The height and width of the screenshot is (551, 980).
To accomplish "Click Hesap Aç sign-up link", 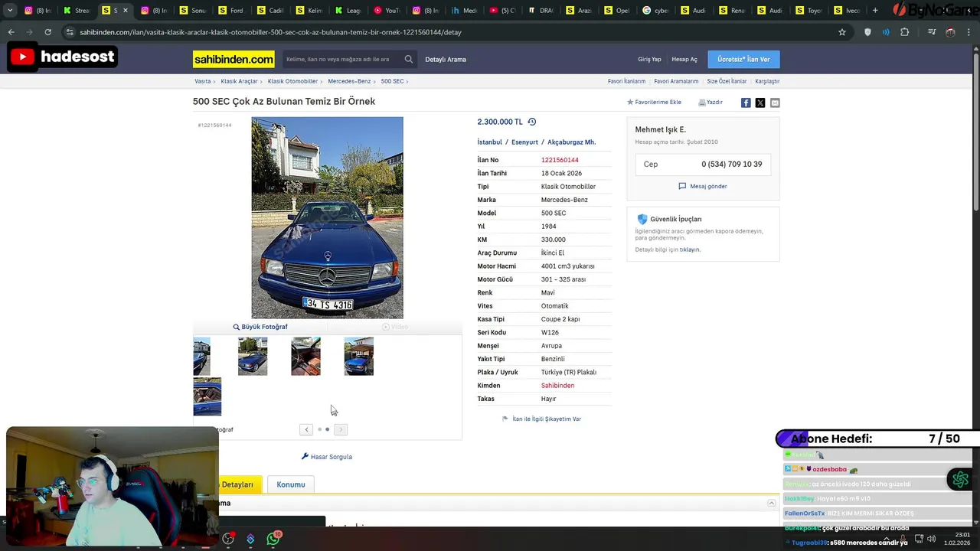I will coord(684,59).
